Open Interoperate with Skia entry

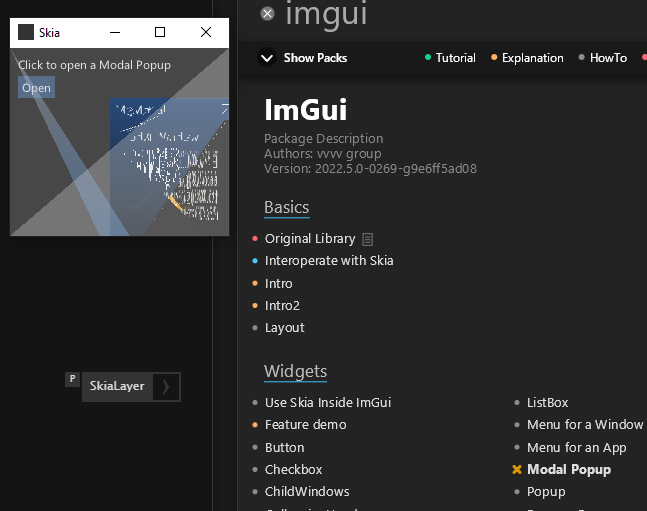click(329, 261)
